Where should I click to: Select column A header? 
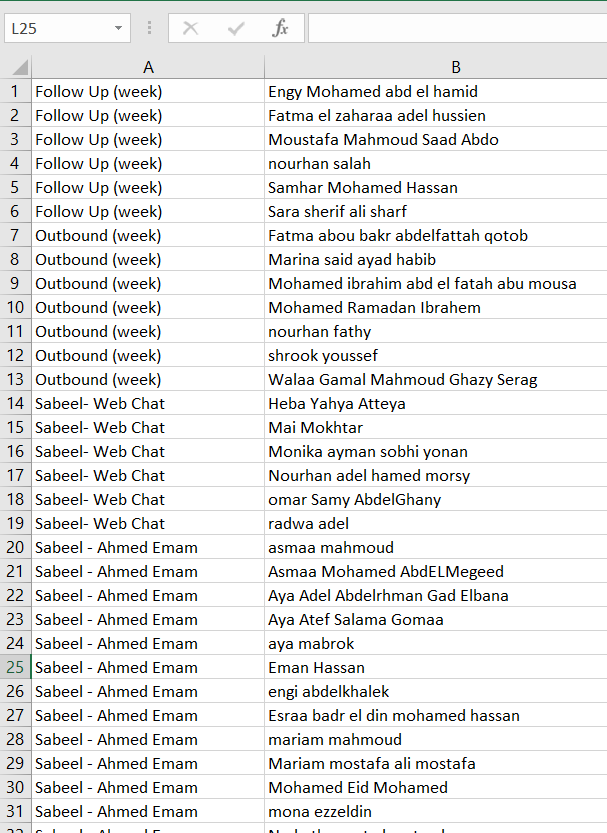(x=148, y=67)
